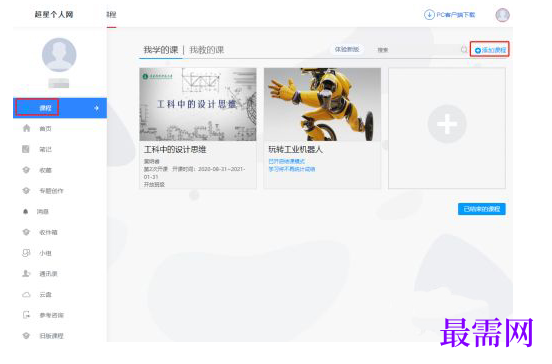Open the 收件箱 inbox item in the sidebar
This screenshot has width=552, height=364.
(48, 232)
